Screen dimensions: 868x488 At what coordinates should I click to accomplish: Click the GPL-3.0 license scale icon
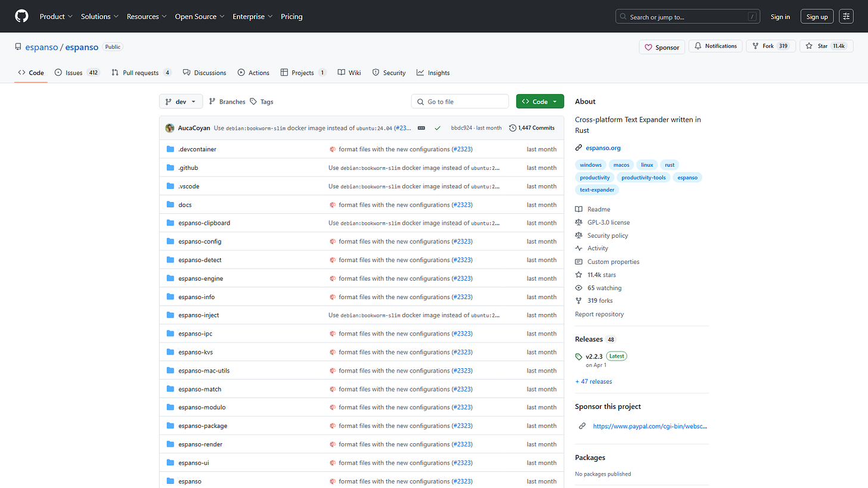(578, 222)
